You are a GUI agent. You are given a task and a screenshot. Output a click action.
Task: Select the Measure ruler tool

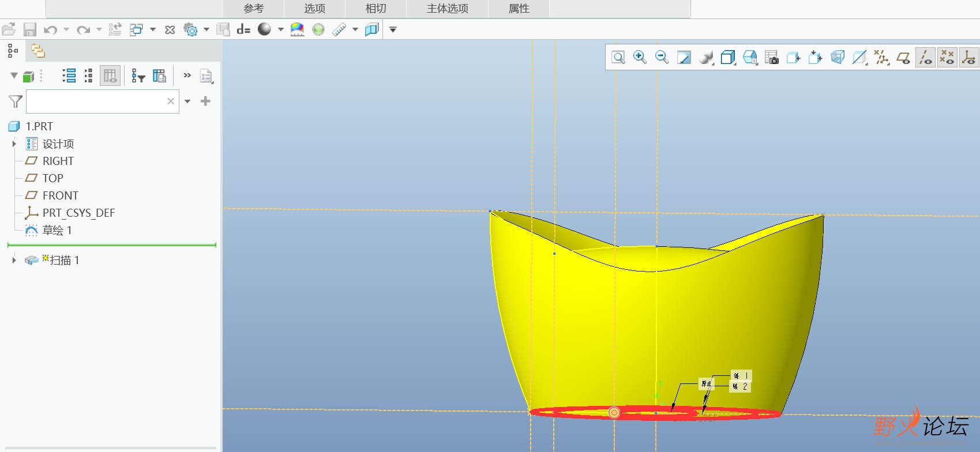tap(339, 29)
